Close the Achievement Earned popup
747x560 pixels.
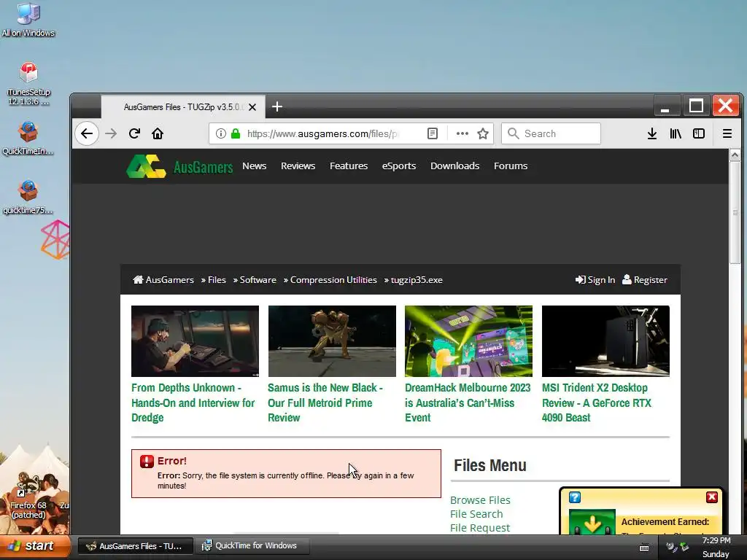[x=712, y=497]
